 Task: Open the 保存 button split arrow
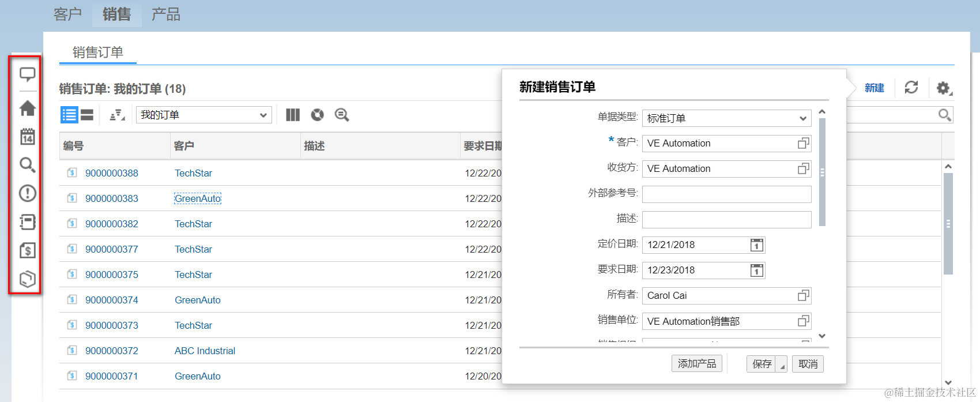782,365
